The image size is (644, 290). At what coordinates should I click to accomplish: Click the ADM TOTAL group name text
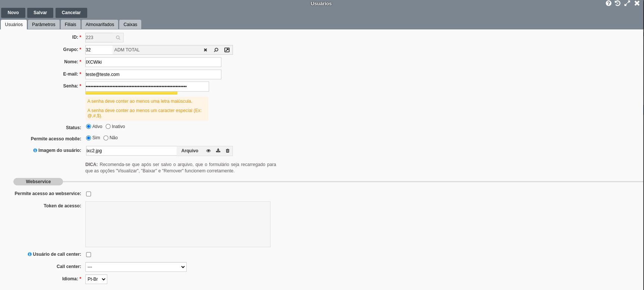[127, 50]
